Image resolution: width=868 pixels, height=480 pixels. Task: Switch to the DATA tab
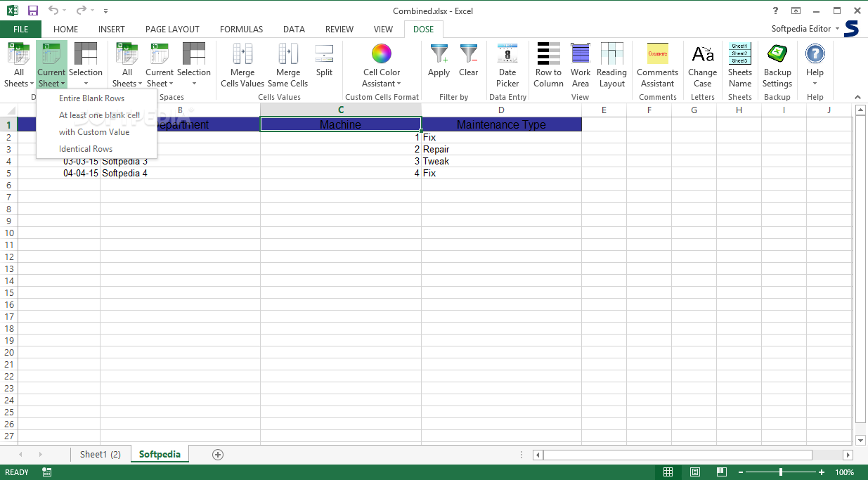point(294,30)
